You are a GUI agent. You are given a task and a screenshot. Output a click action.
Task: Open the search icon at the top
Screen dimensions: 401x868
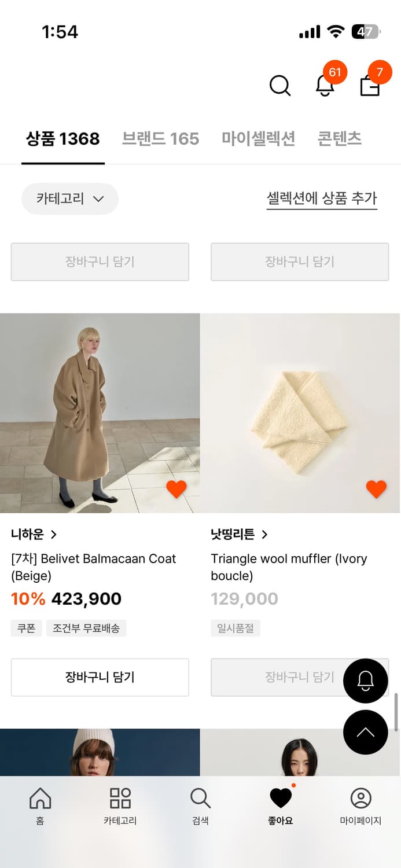tap(280, 86)
